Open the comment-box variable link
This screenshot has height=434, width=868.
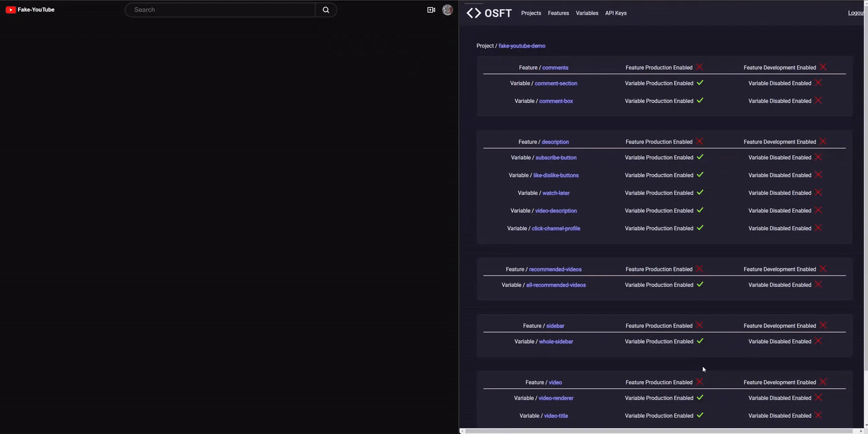coord(556,101)
